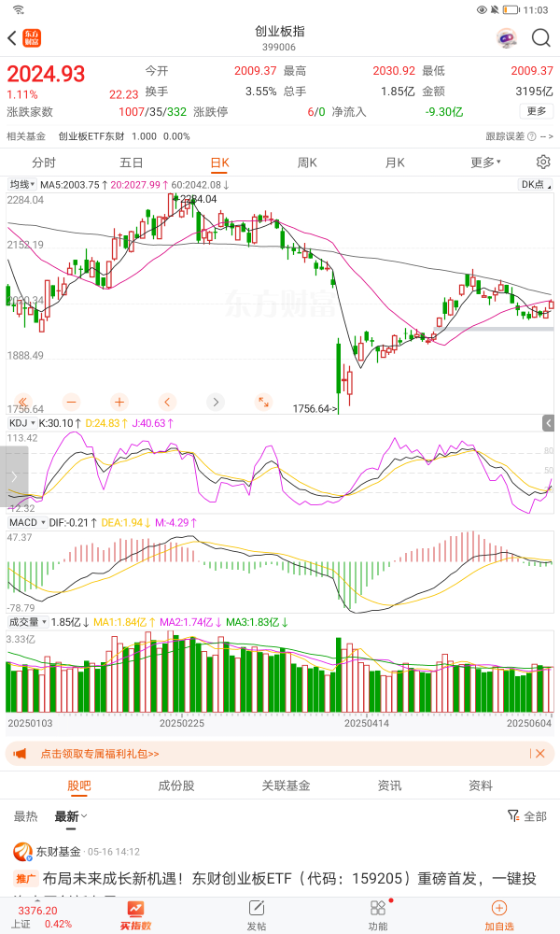
Task: Tap the back arrow at top left
Action: pyautogui.click(x=12, y=38)
